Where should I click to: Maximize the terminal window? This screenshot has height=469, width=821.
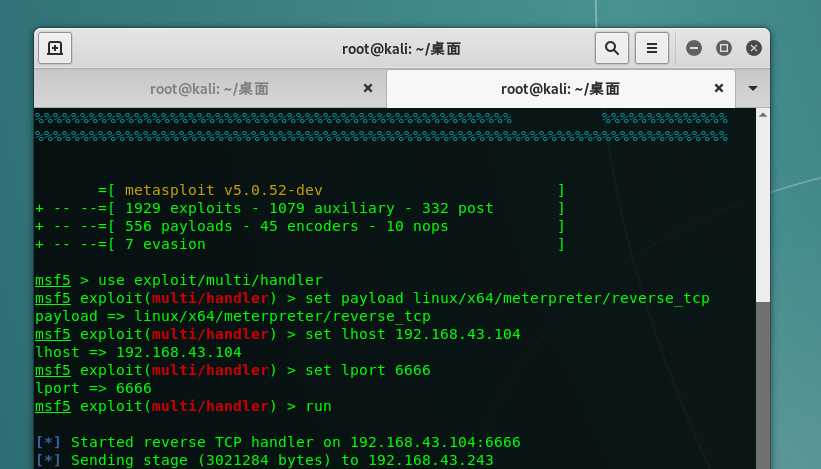724,48
